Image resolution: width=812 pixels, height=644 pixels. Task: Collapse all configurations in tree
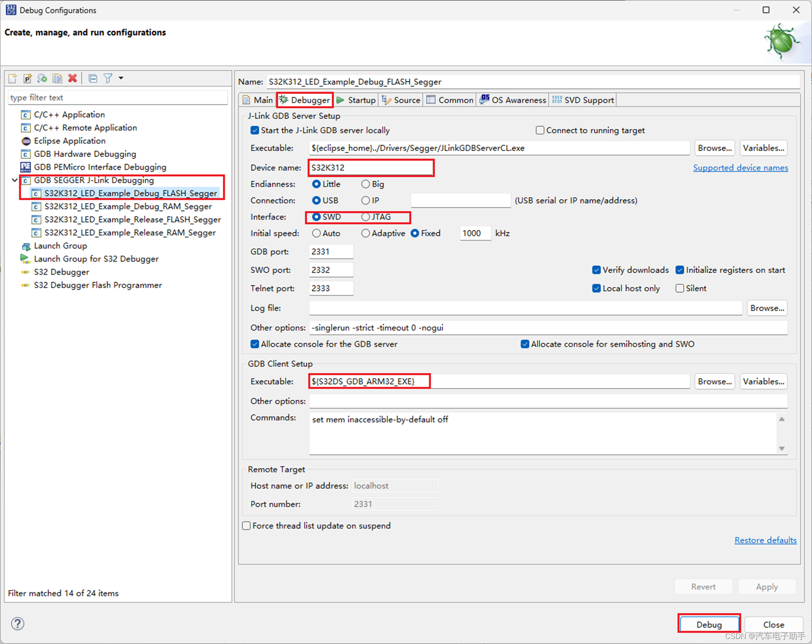tap(93, 78)
